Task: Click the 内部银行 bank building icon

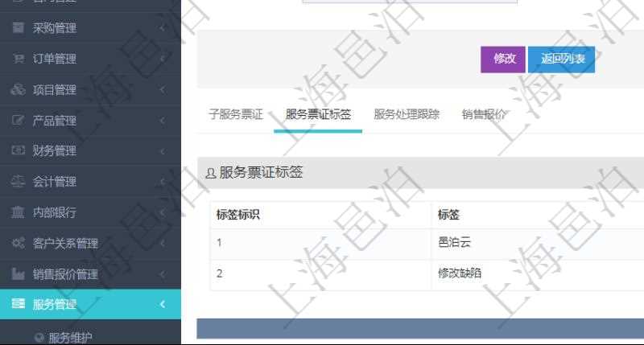Action: point(18,212)
